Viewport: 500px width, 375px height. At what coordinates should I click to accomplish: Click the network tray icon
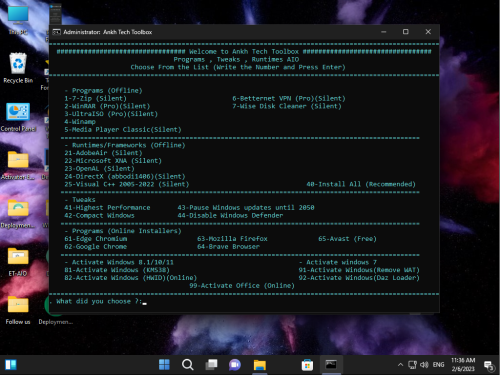pyautogui.click(x=413, y=365)
